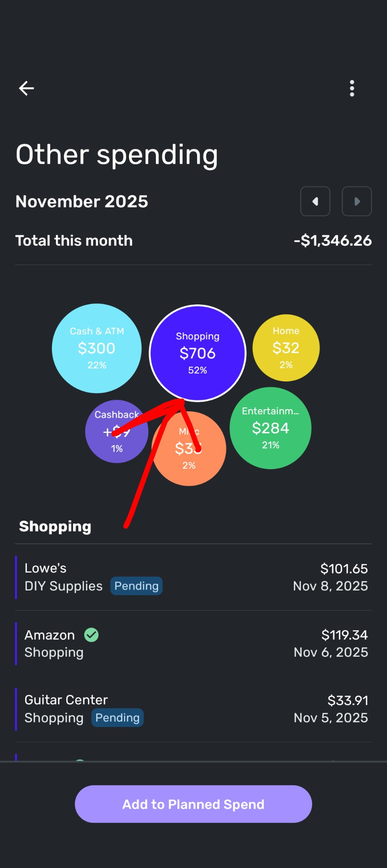
Task: Open the Lowe's DIY Supplies transaction
Action: [193, 577]
